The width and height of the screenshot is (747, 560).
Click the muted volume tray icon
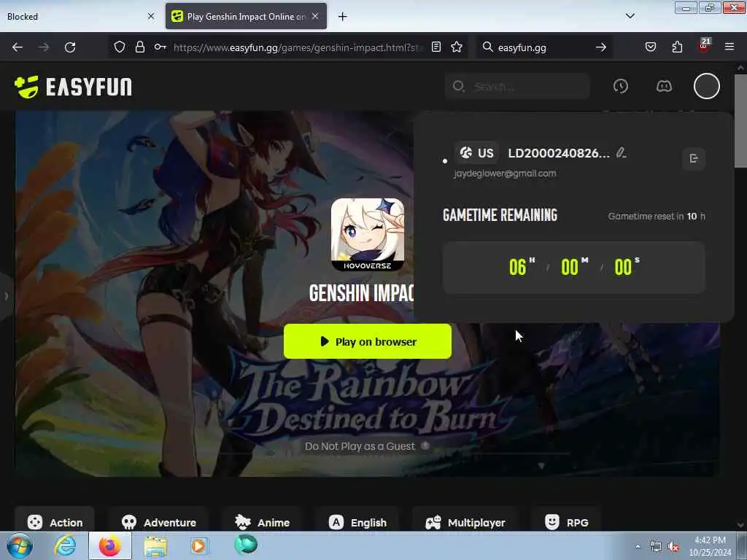[673, 547]
